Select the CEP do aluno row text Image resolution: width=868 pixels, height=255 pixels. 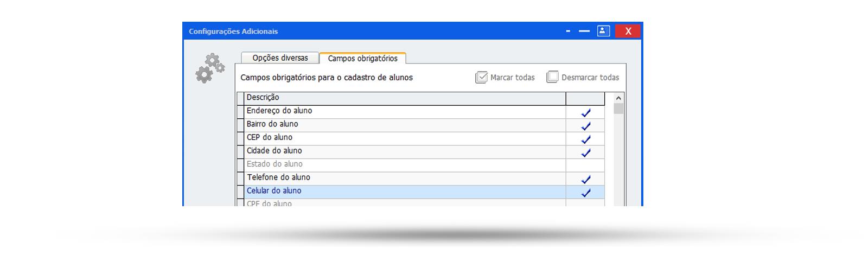tap(270, 137)
